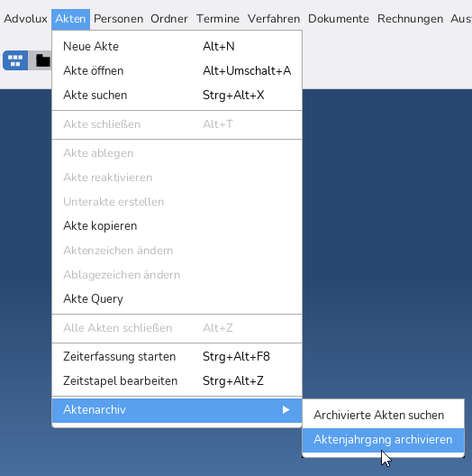Select Akte Query entry
The height and width of the screenshot is (476, 472).
(x=177, y=298)
